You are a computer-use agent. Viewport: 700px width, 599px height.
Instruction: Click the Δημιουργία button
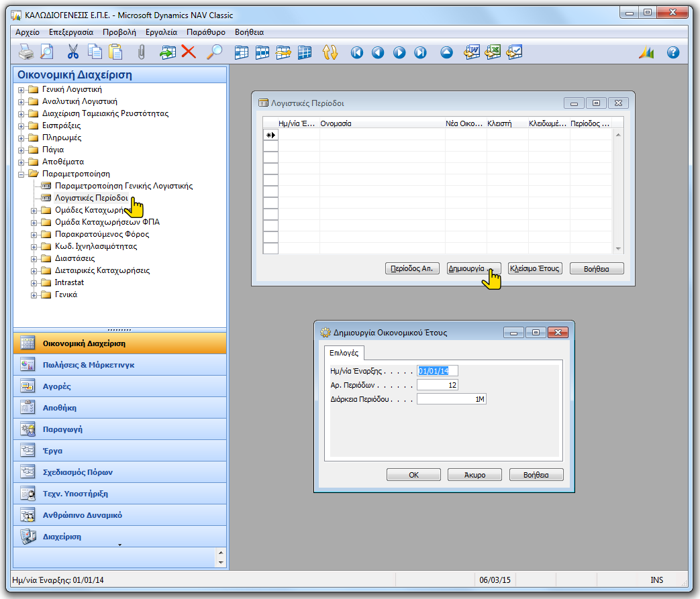474,269
